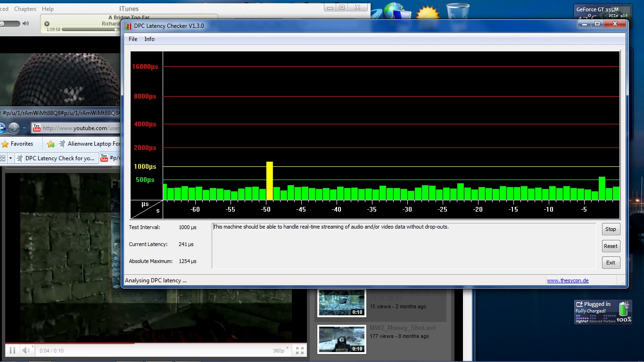Open the Help menu in iTunes
644x362 pixels.
pos(48,9)
